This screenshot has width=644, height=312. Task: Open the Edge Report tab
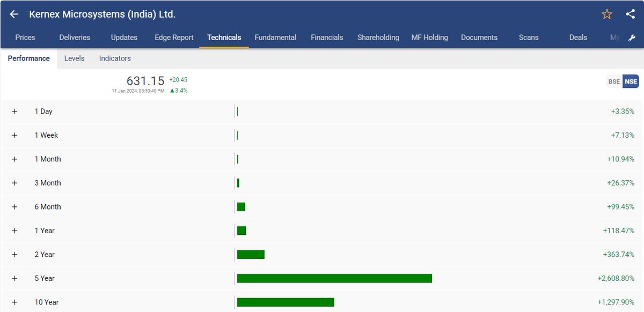point(174,38)
